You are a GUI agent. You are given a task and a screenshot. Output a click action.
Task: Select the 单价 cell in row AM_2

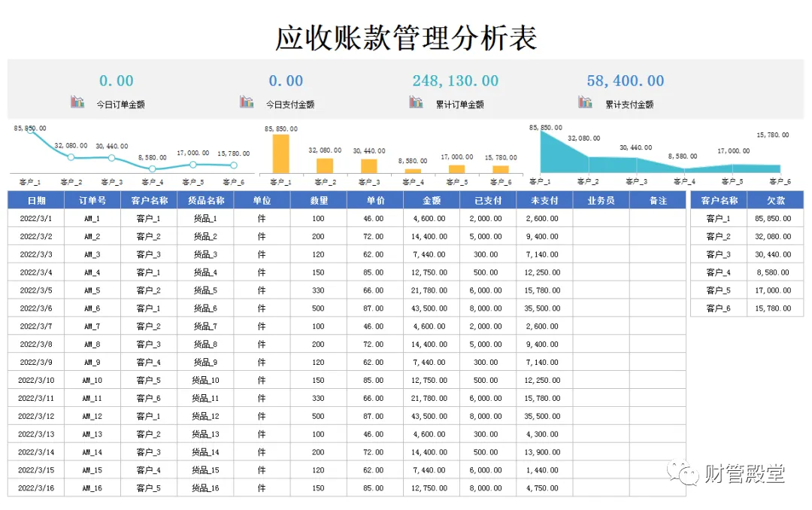click(x=374, y=236)
